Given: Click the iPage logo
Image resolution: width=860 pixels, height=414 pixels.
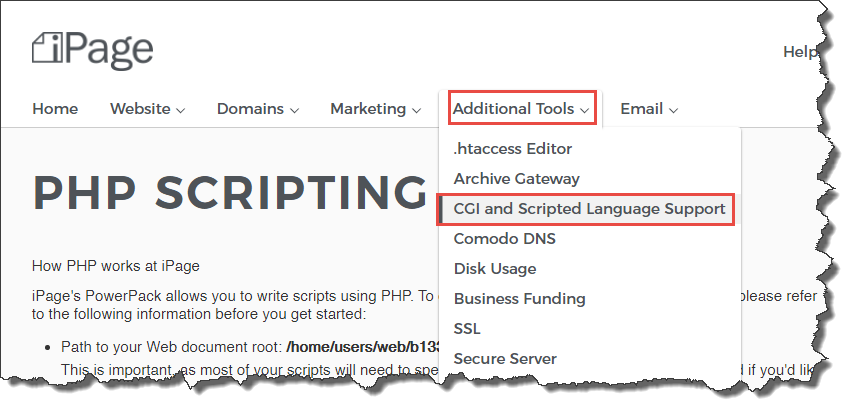Looking at the screenshot, I should [x=92, y=50].
